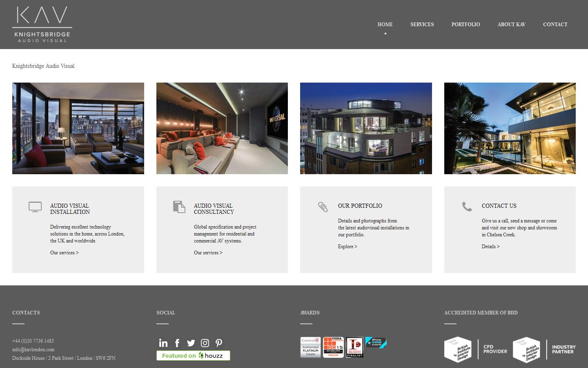Open the Pinterest social icon

(x=219, y=343)
